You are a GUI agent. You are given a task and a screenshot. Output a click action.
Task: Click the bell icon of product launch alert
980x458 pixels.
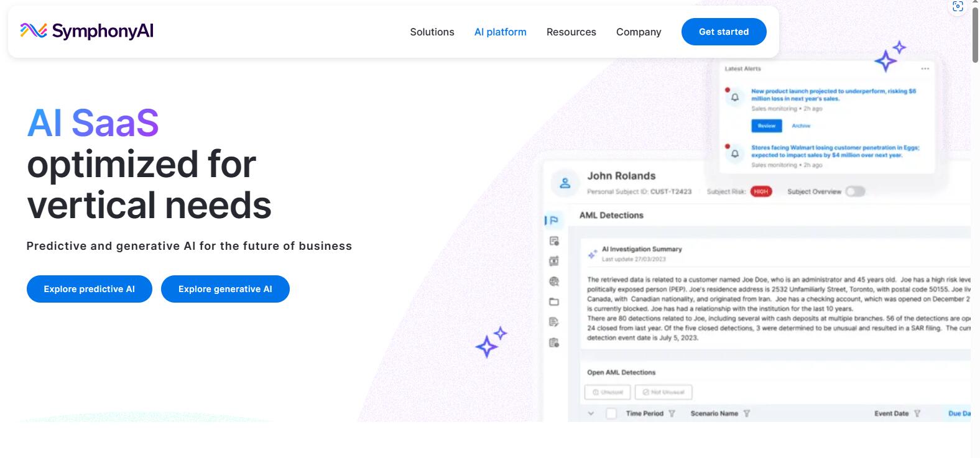(735, 98)
